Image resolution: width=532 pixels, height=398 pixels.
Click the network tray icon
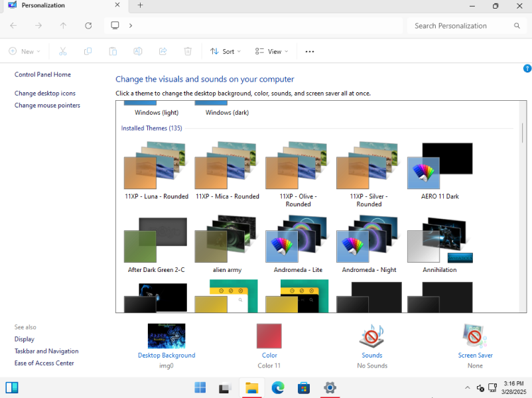tap(492, 387)
